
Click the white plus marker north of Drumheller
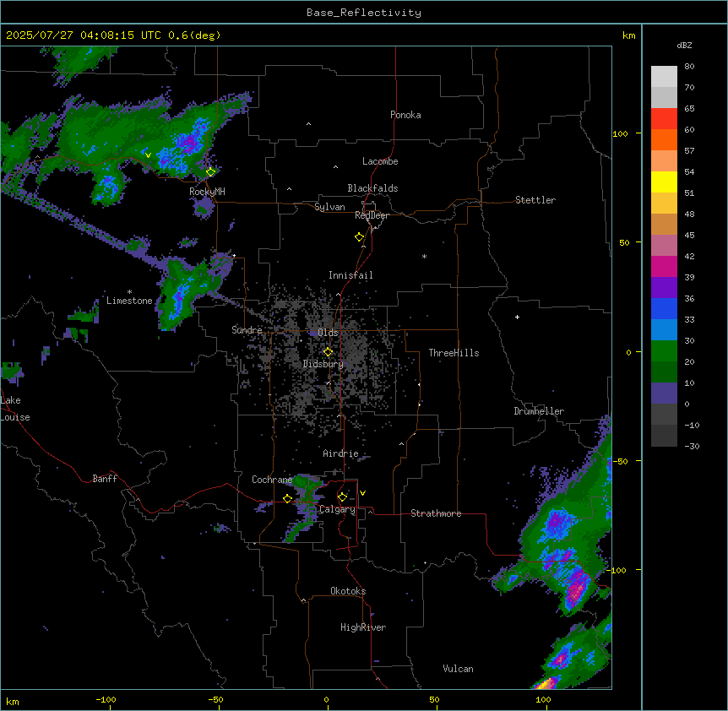(517, 317)
